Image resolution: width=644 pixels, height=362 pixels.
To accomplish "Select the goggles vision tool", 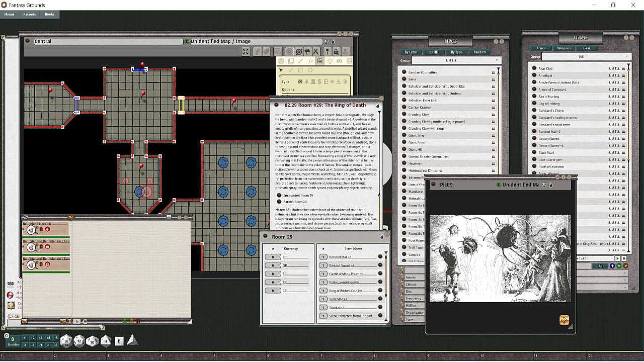I will tap(339, 61).
